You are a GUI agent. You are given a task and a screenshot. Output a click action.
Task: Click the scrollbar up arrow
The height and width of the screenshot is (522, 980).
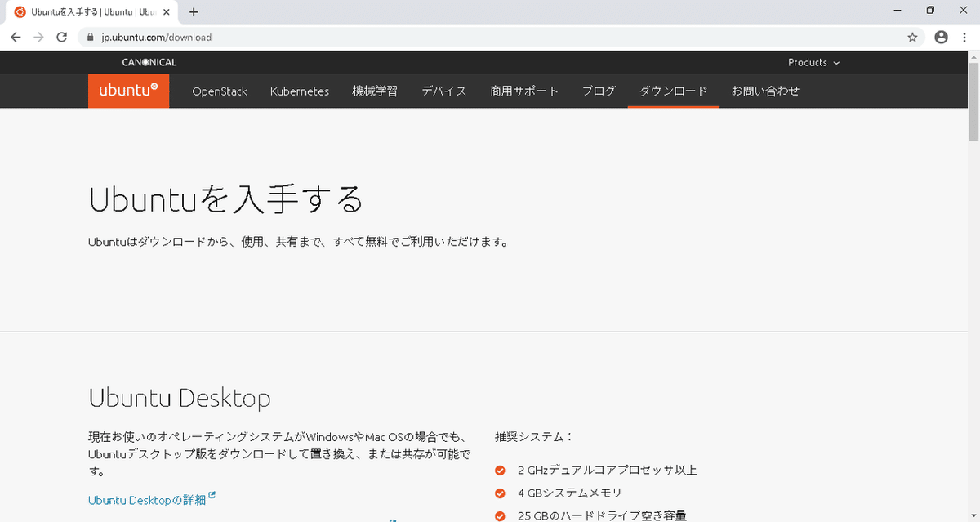click(x=973, y=56)
